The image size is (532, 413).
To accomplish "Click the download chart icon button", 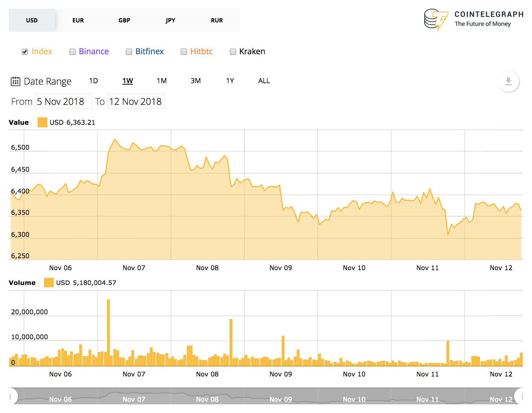I will 508,81.
